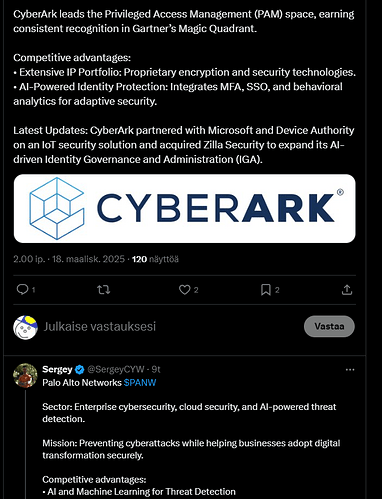Click the reply comment icon
The width and height of the screenshot is (382, 499).
(22, 289)
